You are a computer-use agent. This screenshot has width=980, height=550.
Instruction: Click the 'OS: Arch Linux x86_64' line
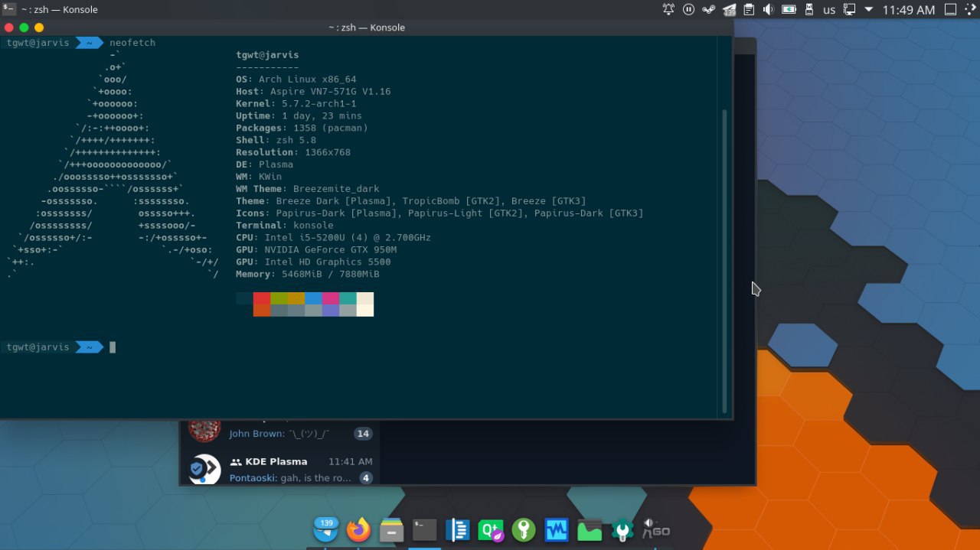(x=296, y=79)
